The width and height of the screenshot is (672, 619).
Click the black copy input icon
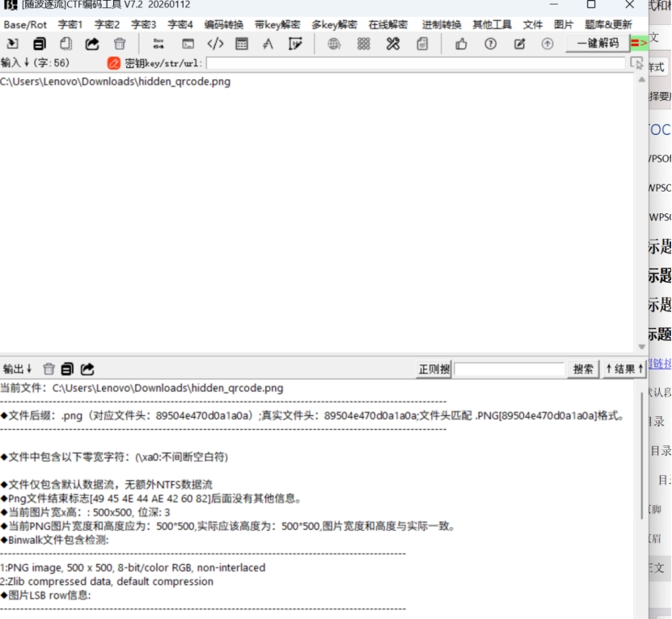tap(39, 44)
